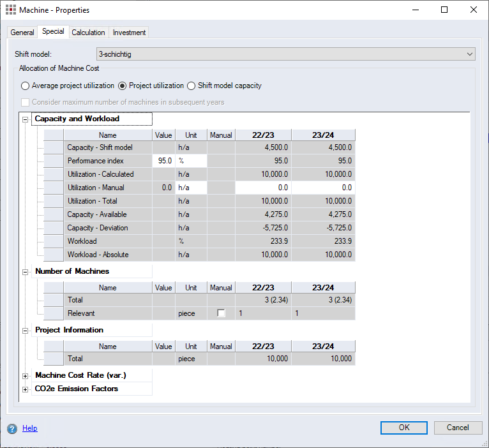489x448 pixels.
Task: Collapse the Project Information section
Action: pos(26,331)
